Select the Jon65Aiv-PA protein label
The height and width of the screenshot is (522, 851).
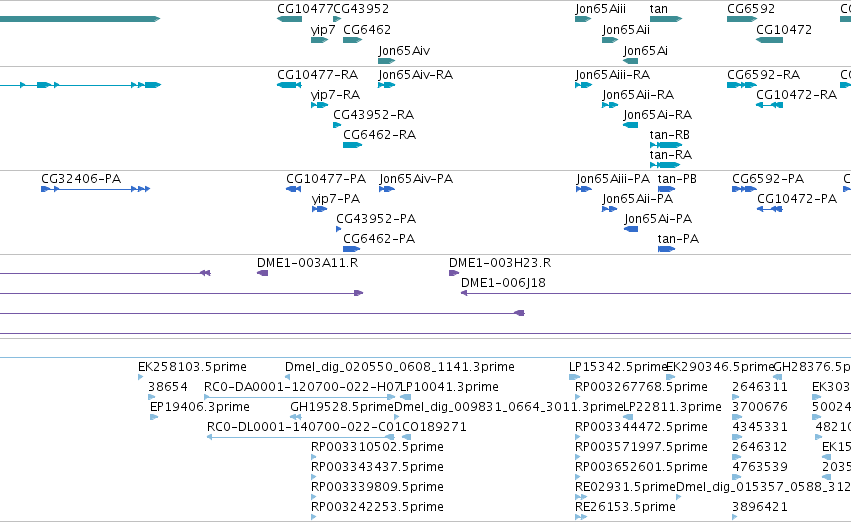[416, 179]
